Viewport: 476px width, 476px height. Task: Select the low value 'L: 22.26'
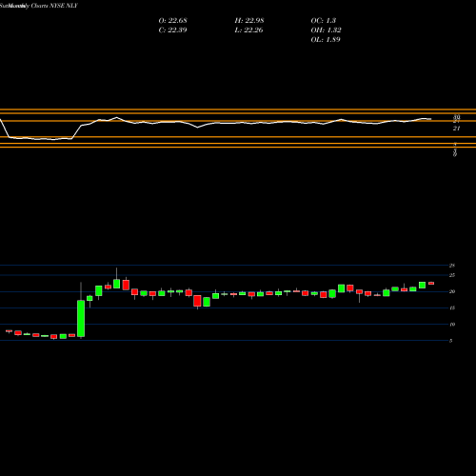(248, 30)
